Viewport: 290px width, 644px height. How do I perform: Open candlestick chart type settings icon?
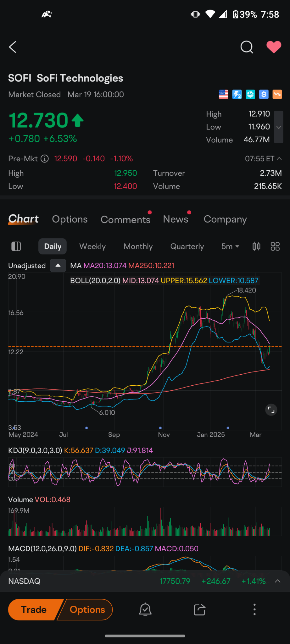[256, 246]
